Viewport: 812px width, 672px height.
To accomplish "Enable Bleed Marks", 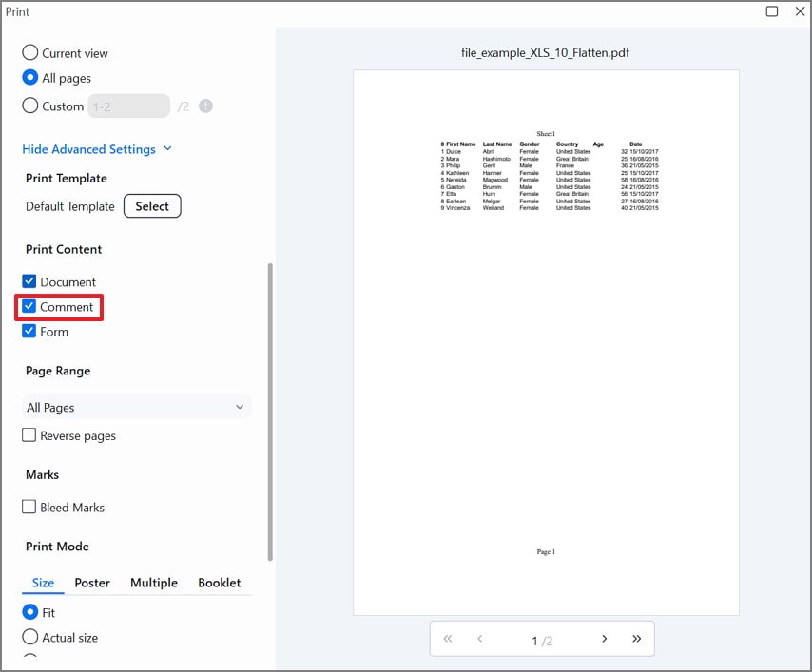I will (29, 507).
